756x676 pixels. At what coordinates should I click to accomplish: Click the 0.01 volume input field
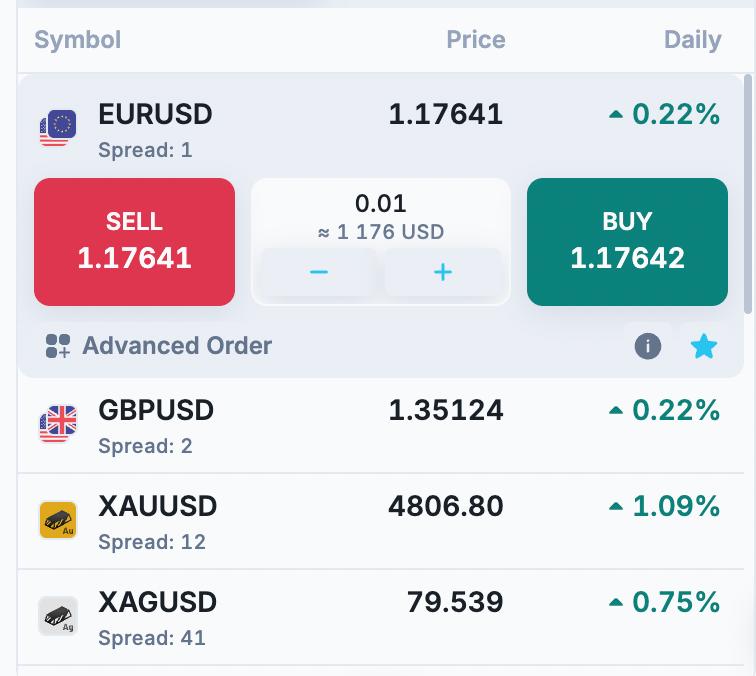click(x=380, y=203)
